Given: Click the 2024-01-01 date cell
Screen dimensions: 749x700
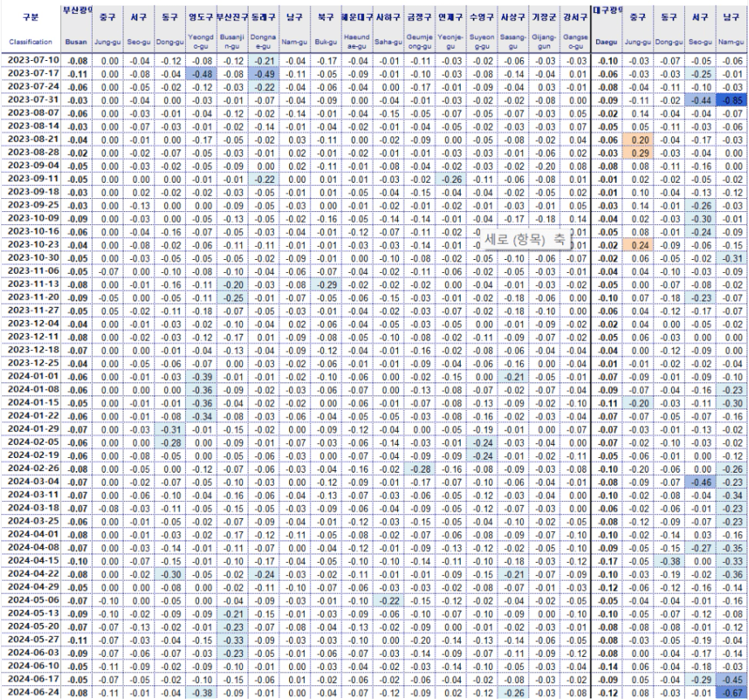Looking at the screenshot, I should [x=33, y=376].
